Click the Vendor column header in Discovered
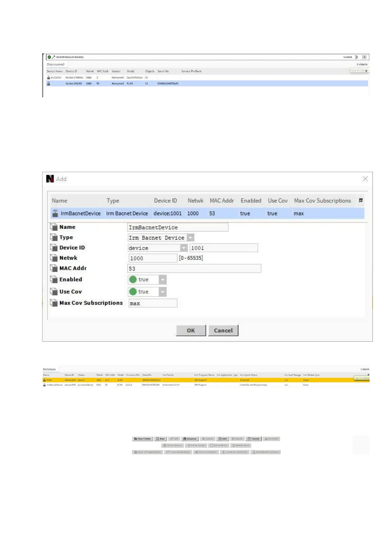392x554 pixels. 116,71
